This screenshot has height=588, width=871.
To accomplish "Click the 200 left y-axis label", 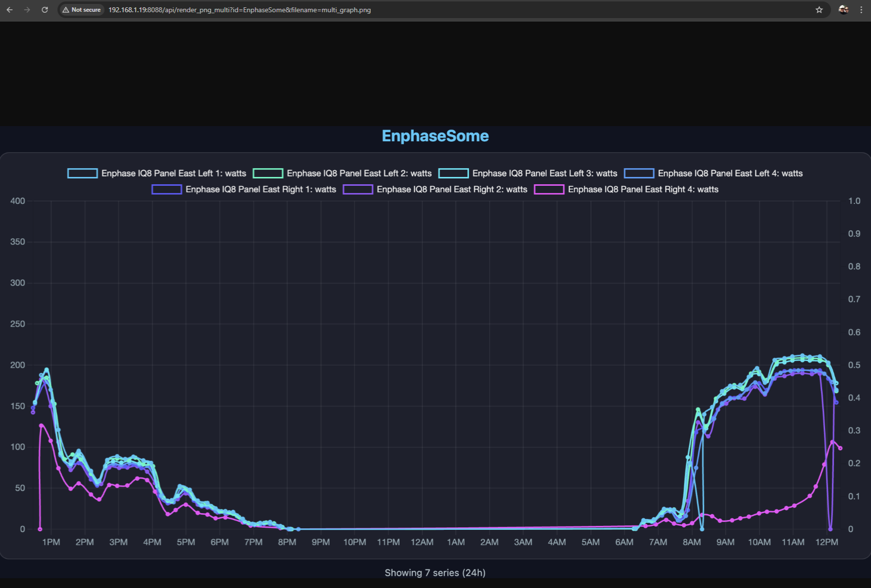I will (18, 365).
